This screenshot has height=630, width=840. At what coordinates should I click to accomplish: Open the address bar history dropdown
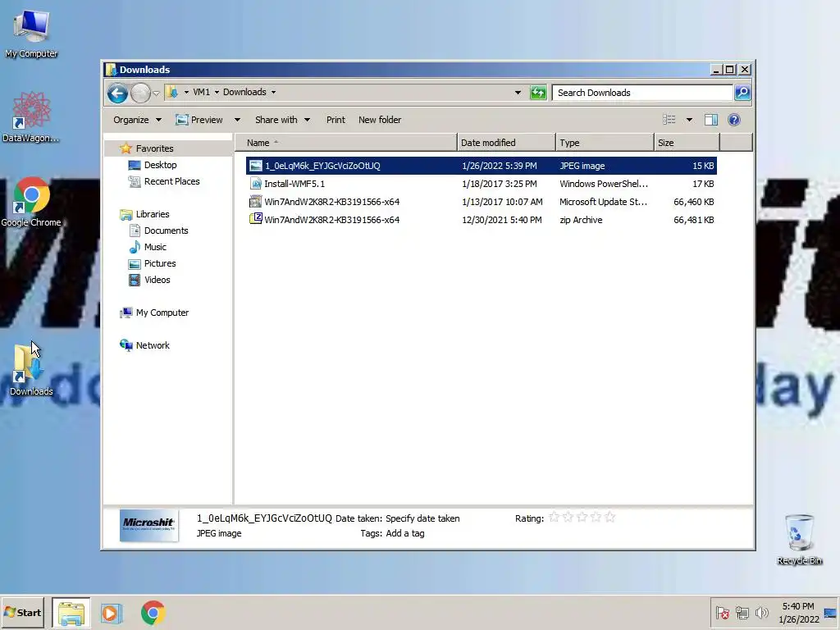point(518,93)
